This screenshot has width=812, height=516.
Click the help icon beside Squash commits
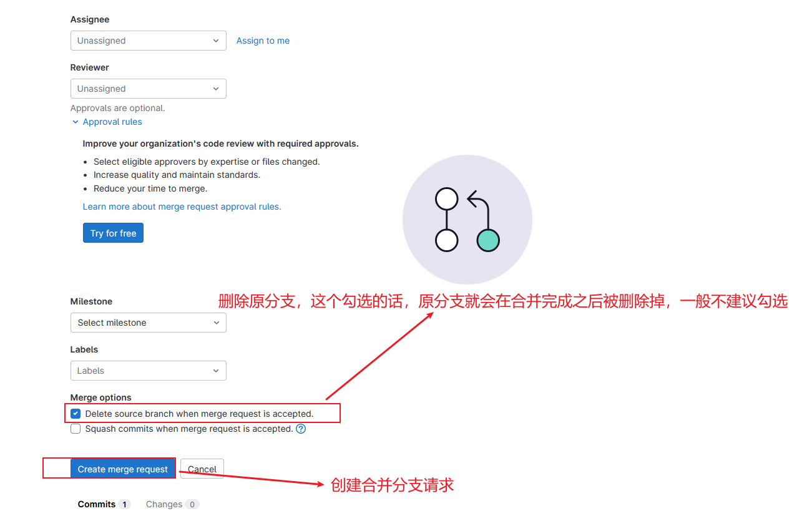[x=301, y=429]
